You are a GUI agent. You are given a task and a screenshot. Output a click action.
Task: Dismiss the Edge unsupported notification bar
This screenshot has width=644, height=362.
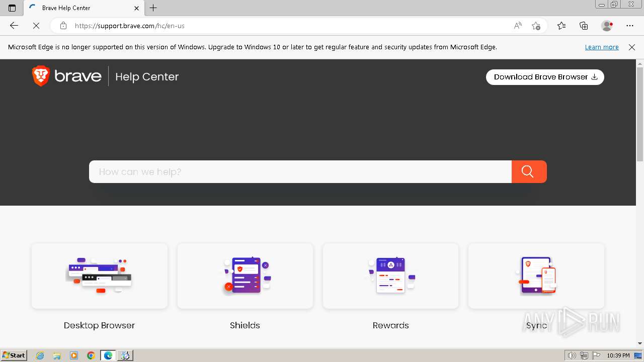coord(632,47)
